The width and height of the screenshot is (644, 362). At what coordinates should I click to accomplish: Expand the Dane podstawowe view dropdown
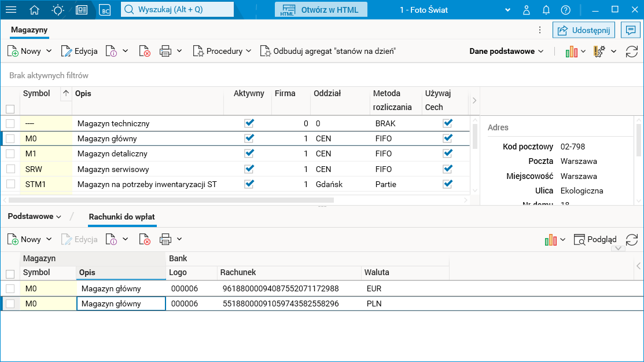[x=507, y=51]
